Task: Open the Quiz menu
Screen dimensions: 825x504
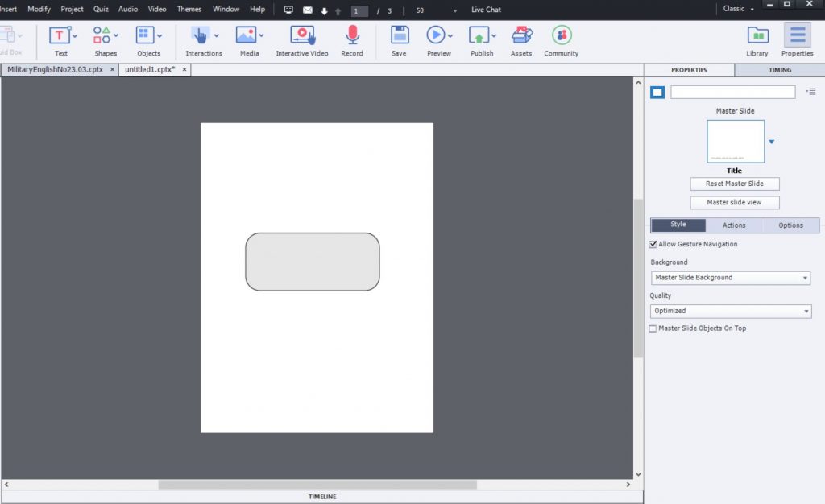Action: coord(100,9)
